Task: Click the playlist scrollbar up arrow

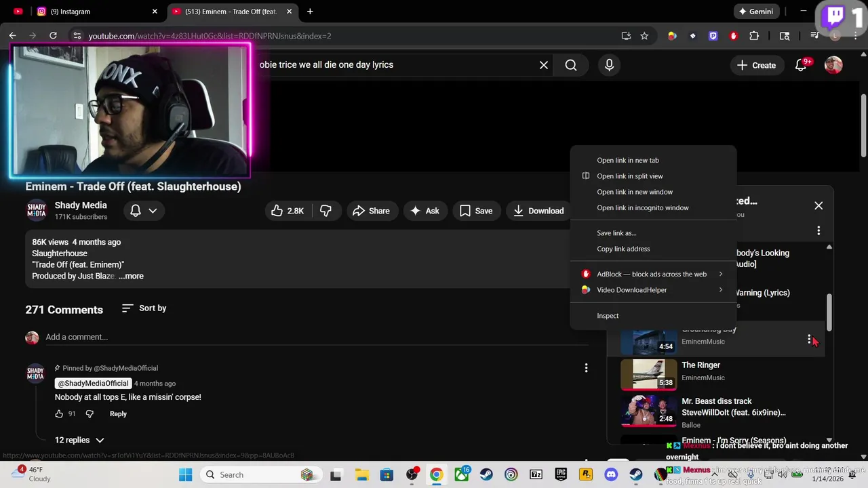Action: pyautogui.click(x=829, y=247)
